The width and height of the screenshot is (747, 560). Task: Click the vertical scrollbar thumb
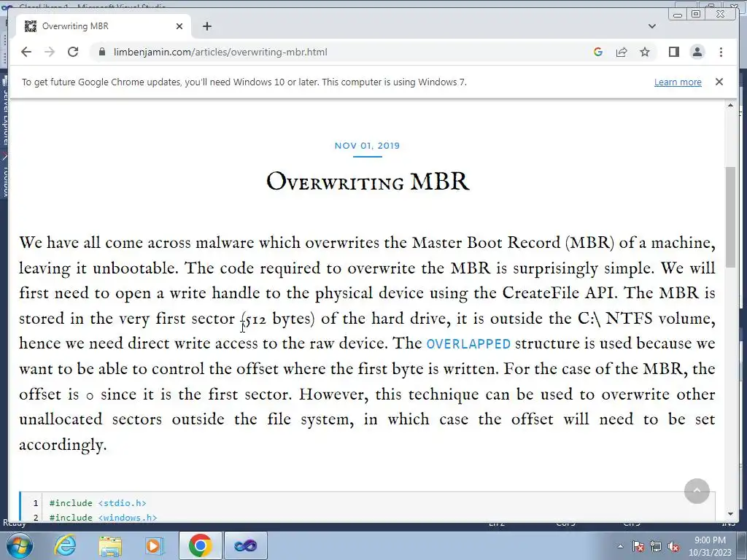[730, 217]
